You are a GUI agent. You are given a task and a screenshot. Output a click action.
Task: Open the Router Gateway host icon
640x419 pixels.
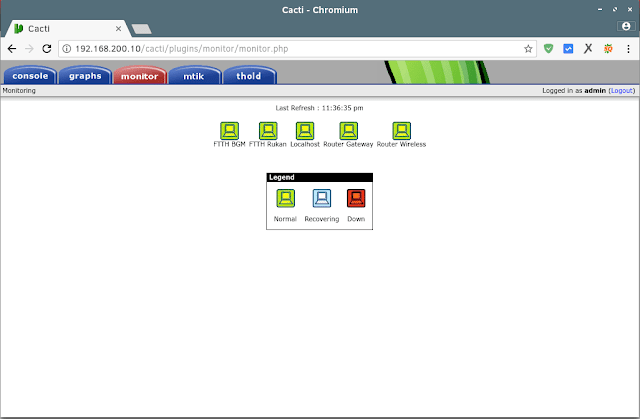349,131
